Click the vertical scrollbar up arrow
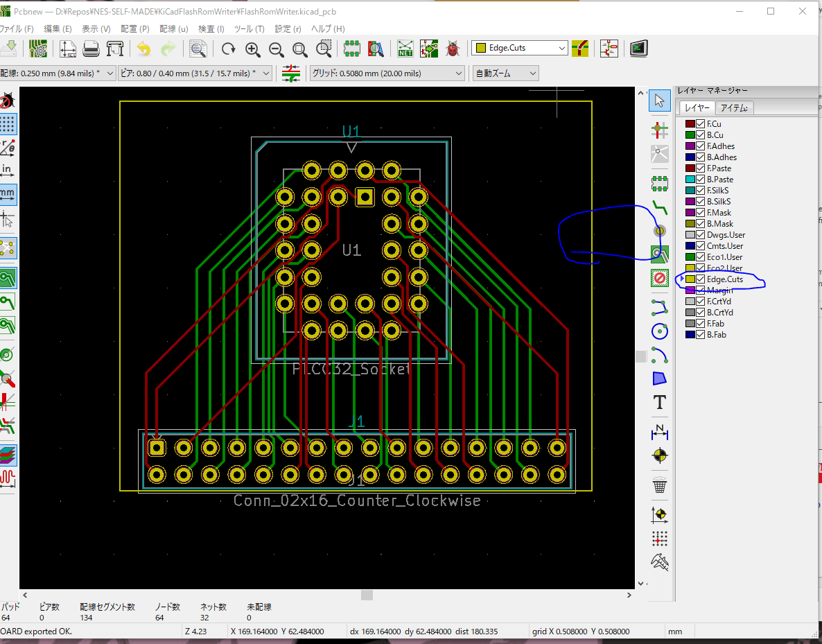This screenshot has height=644, width=822. tap(640, 93)
